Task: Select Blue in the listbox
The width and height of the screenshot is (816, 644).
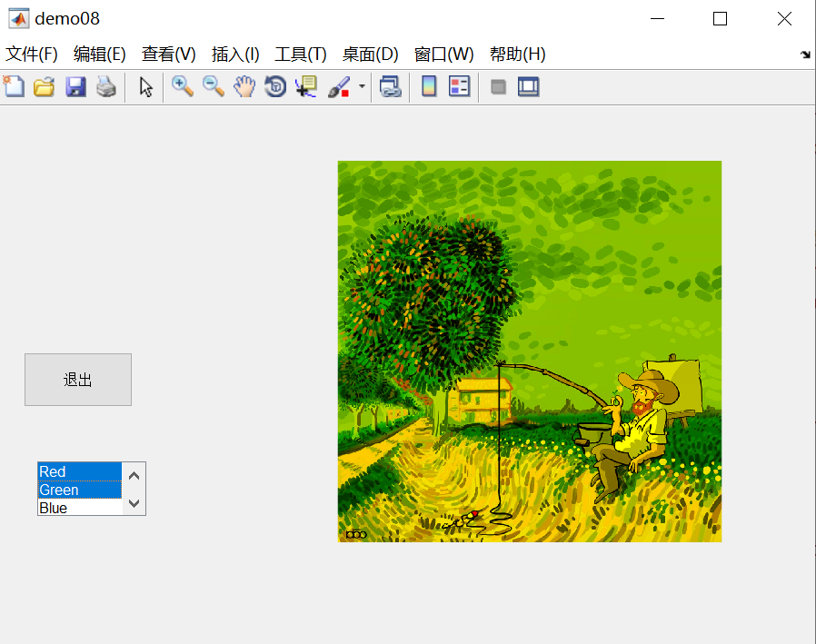Action: pyautogui.click(x=80, y=508)
